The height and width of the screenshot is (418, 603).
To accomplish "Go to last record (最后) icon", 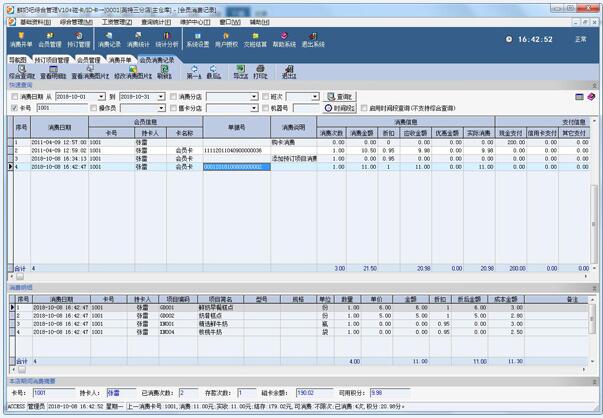I will [x=213, y=72].
